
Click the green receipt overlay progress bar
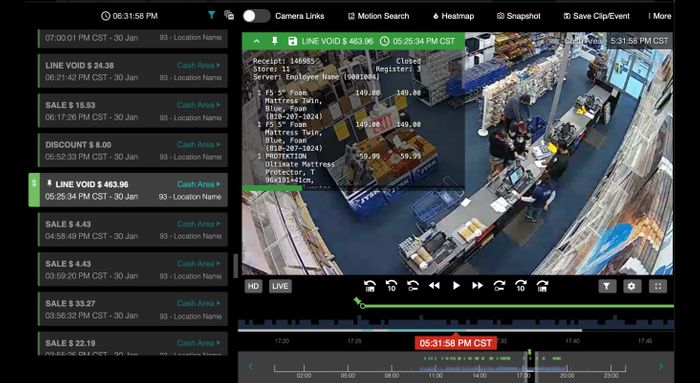tap(272, 188)
